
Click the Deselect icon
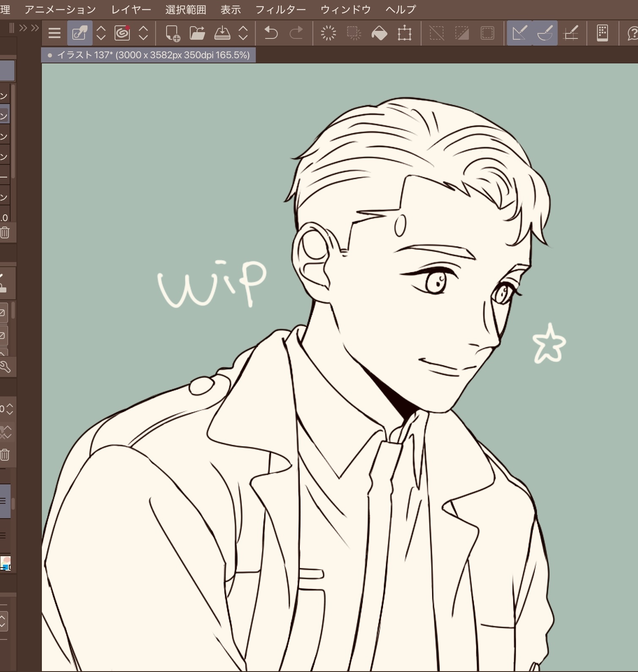point(437,33)
